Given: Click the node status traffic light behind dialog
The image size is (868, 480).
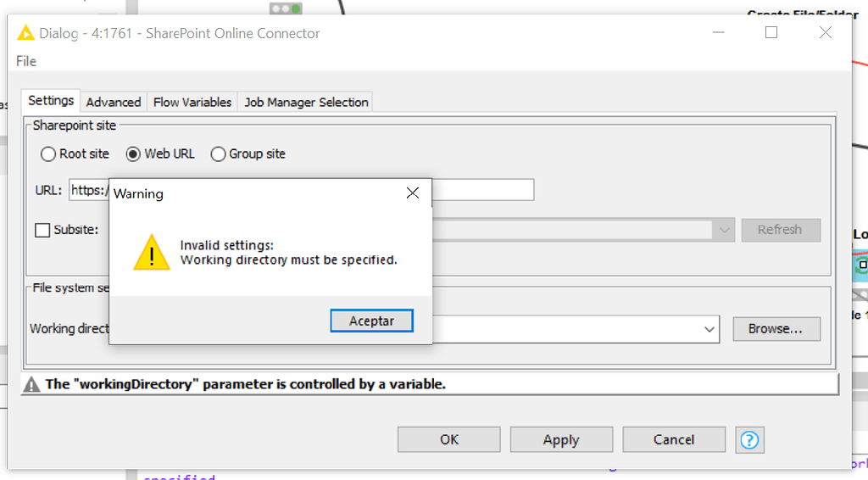Looking at the screenshot, I should tap(286, 8).
